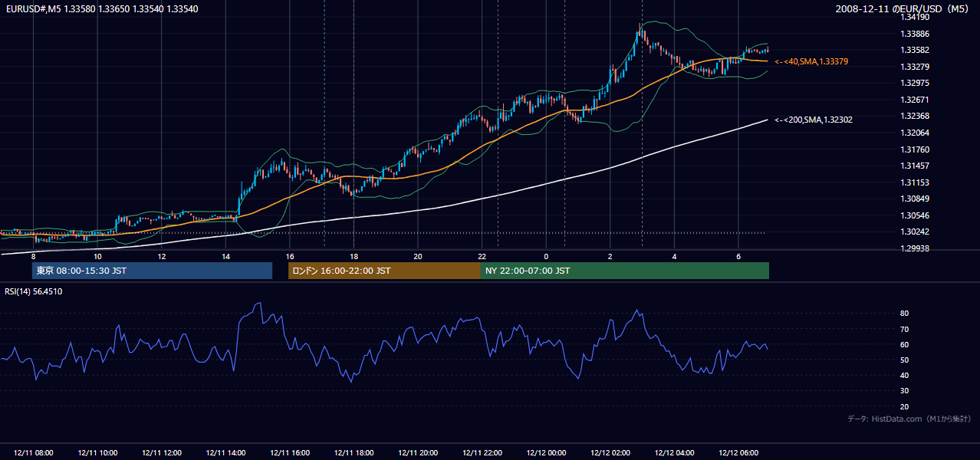
Task: Click the 12/11 12:00 time label
Action: click(x=161, y=453)
